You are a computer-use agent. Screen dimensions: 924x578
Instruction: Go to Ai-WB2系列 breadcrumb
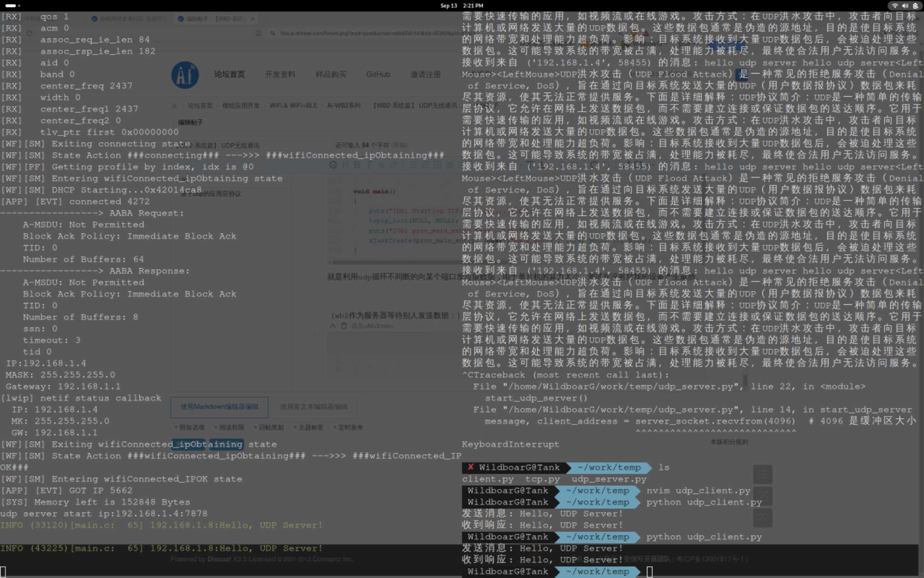[x=344, y=105]
